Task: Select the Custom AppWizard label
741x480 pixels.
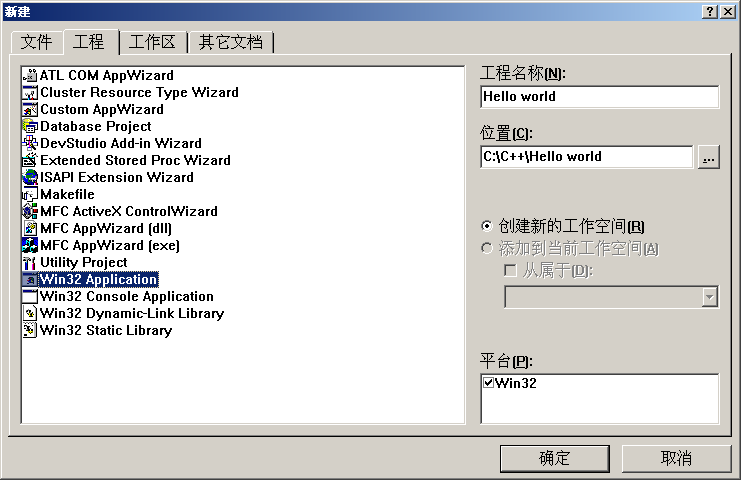Action: pos(102,110)
